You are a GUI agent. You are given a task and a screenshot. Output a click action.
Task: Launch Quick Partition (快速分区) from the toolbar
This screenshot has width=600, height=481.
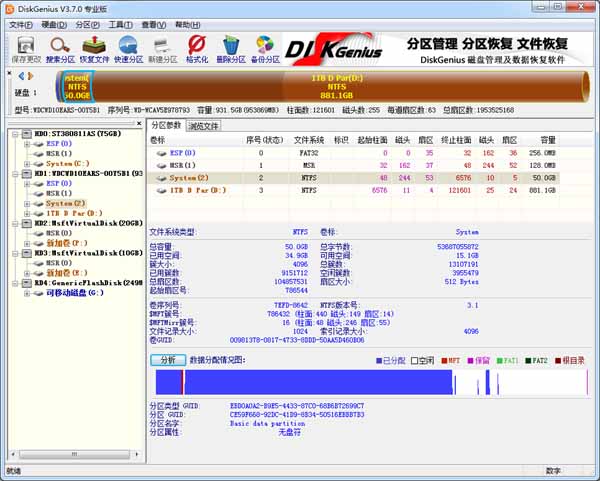tap(129, 46)
